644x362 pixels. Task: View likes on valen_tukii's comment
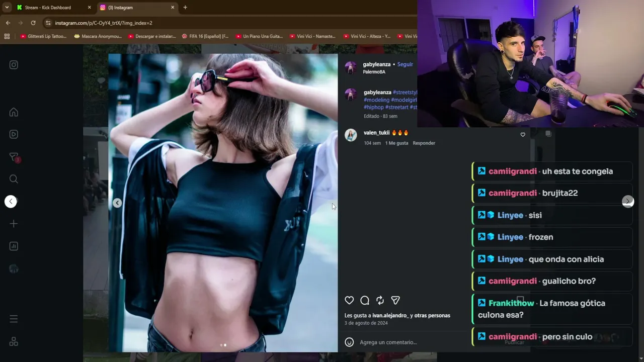[x=396, y=143]
